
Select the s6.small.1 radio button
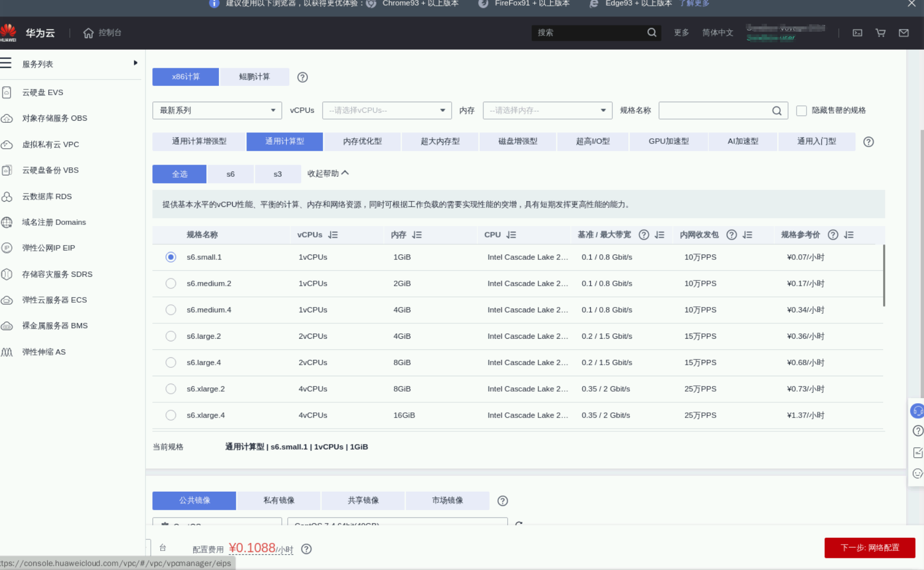pyautogui.click(x=171, y=257)
